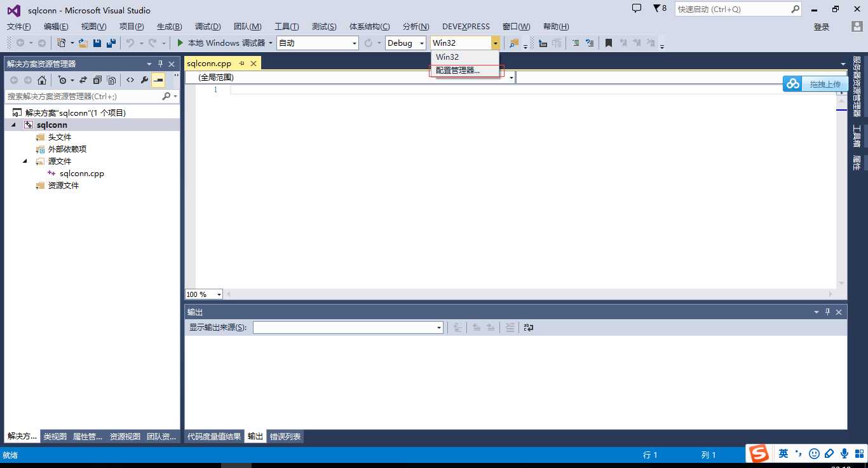Screen dimensions: 868x468
Task: Open notifications flag showing 8
Action: 660,9
